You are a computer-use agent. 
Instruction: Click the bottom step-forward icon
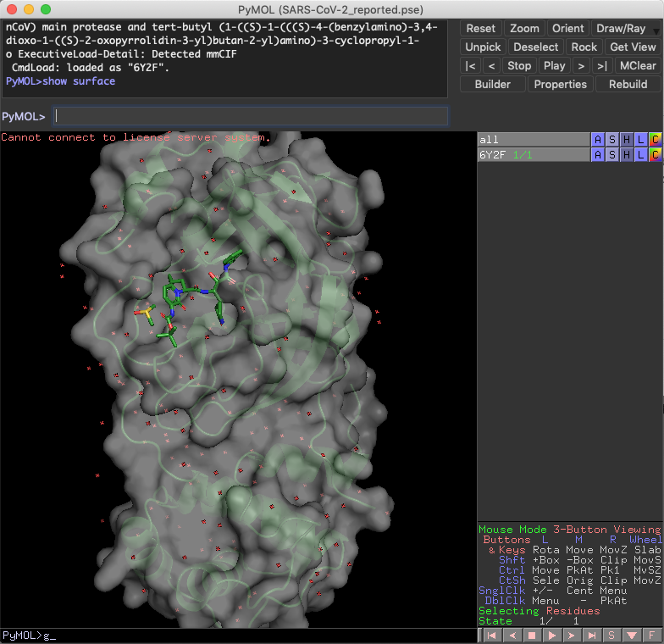[x=572, y=636]
